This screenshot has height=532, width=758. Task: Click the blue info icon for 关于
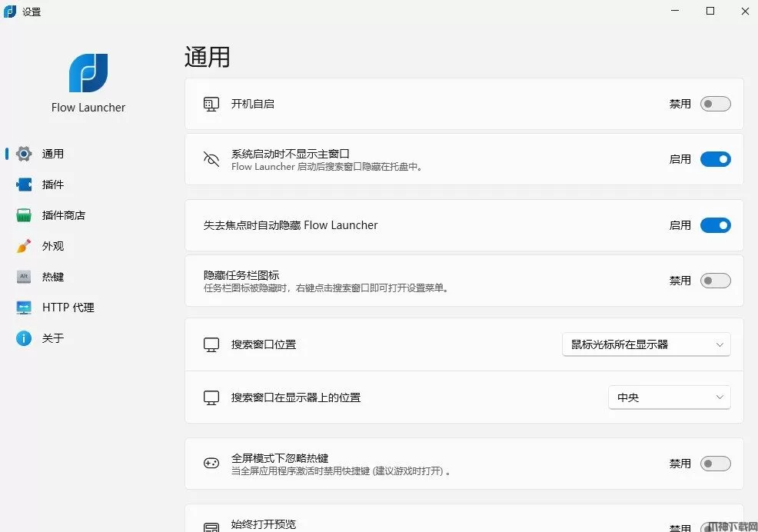(x=24, y=338)
